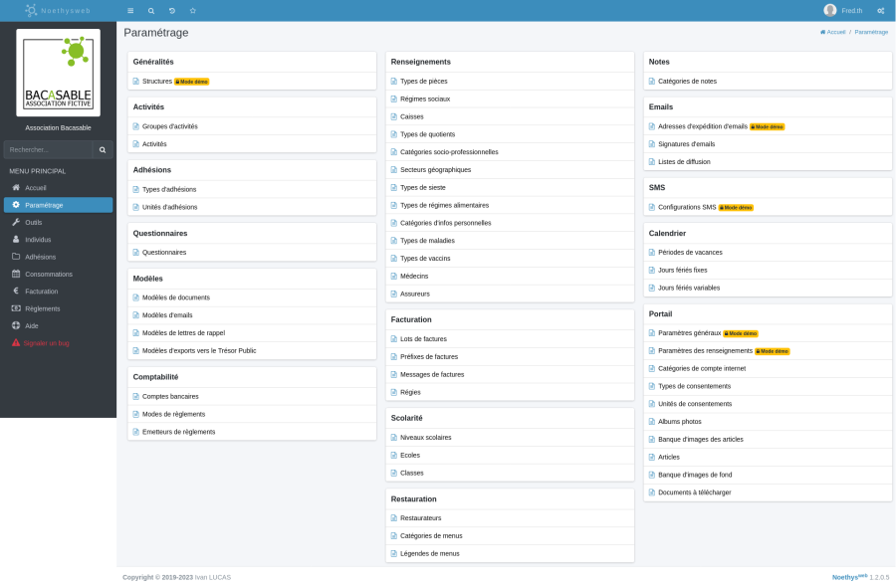Screen dimensions: 896x588
Task: Click the user avatar icon
Action: click(x=830, y=10)
